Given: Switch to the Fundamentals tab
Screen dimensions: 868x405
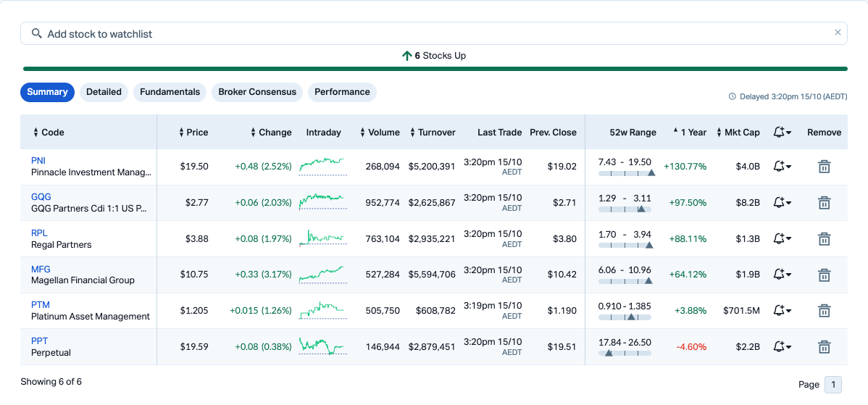Looking at the screenshot, I should (170, 92).
